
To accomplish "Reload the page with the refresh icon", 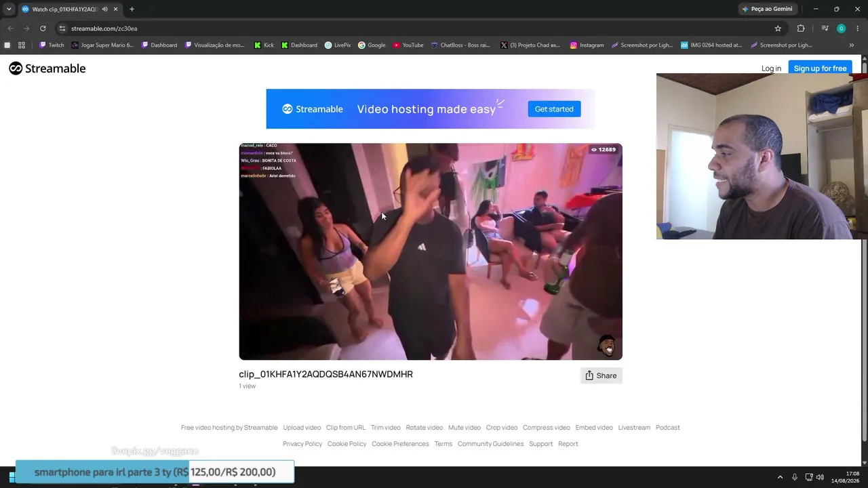I will (x=43, y=28).
